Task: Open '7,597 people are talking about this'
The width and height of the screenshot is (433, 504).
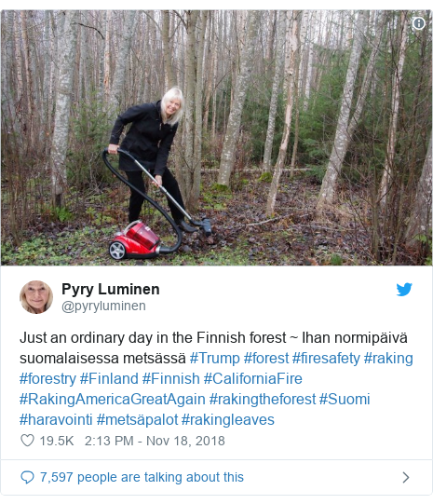Action: tap(142, 477)
